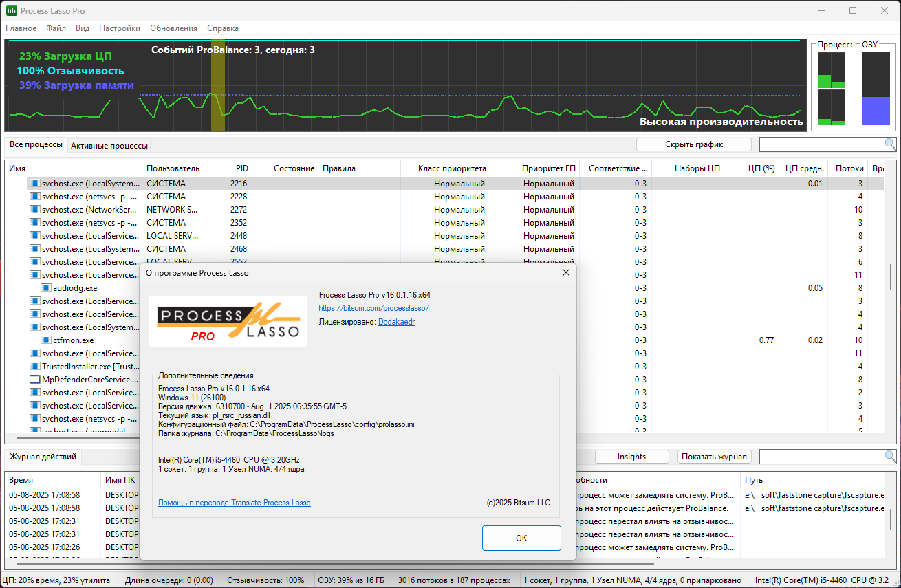Open the Translate Process Lasso help link

(235, 503)
